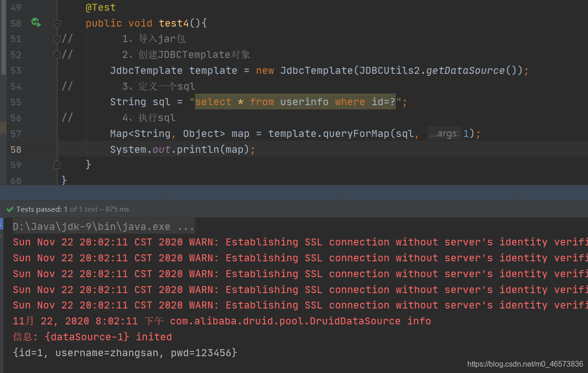This screenshot has width=588, height=373.
Task: Click the @Test annotation on line 49
Action: click(x=101, y=7)
